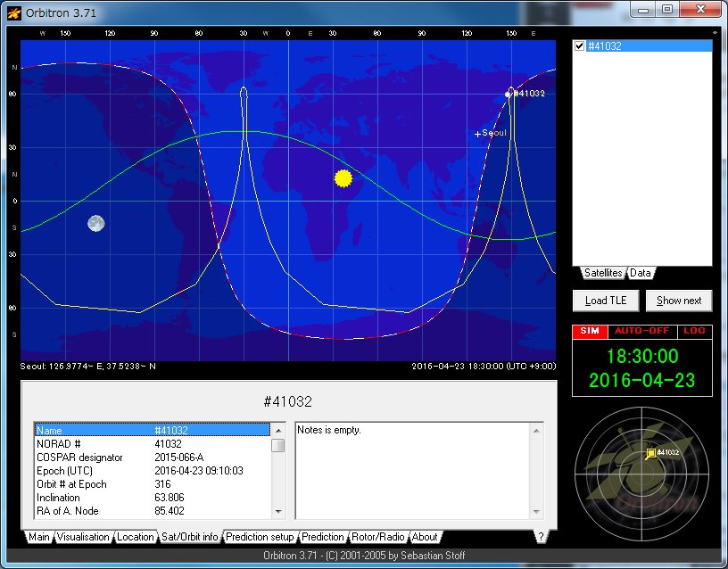Click the #41032 heading above info list

pos(288,401)
